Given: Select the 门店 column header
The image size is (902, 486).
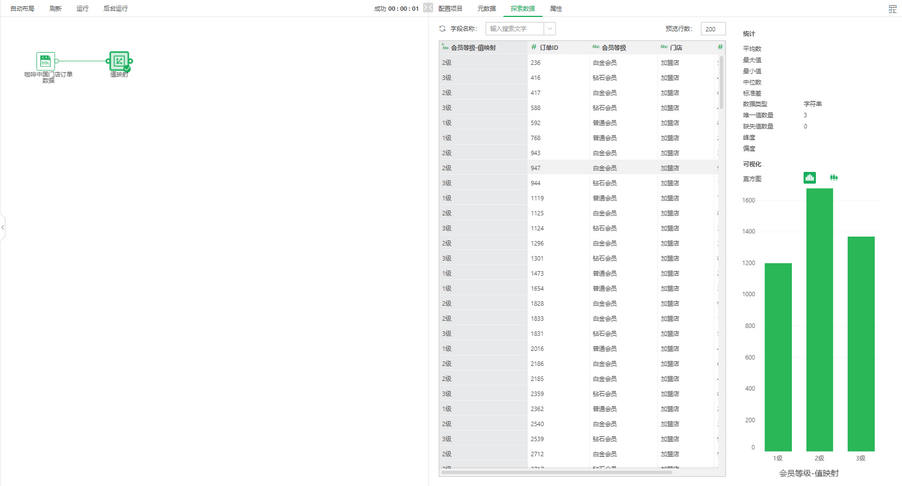Looking at the screenshot, I should click(x=687, y=48).
